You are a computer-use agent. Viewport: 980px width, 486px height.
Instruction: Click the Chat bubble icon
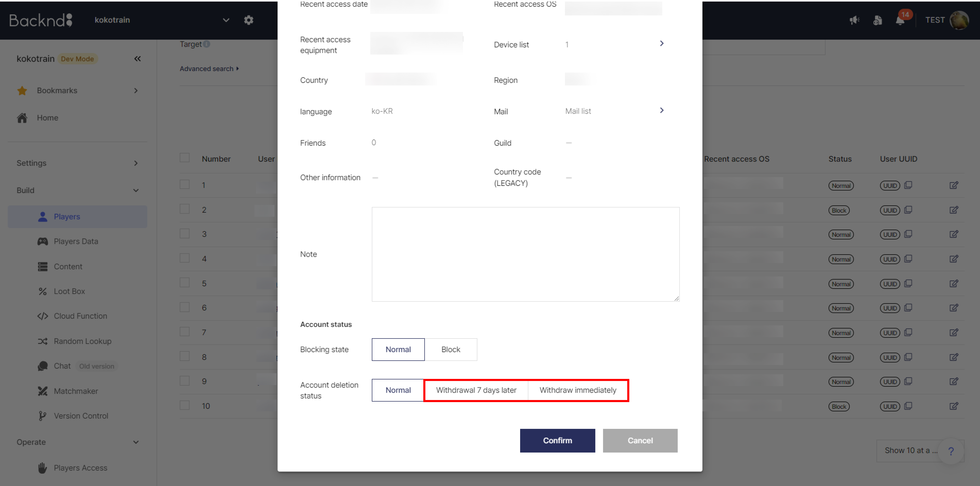(x=43, y=366)
